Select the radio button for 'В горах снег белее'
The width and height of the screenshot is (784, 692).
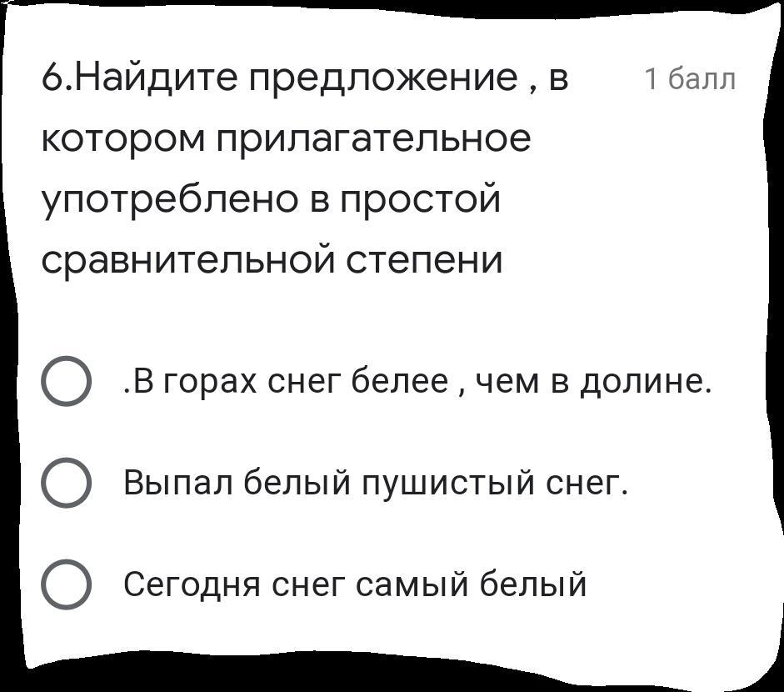(x=66, y=381)
